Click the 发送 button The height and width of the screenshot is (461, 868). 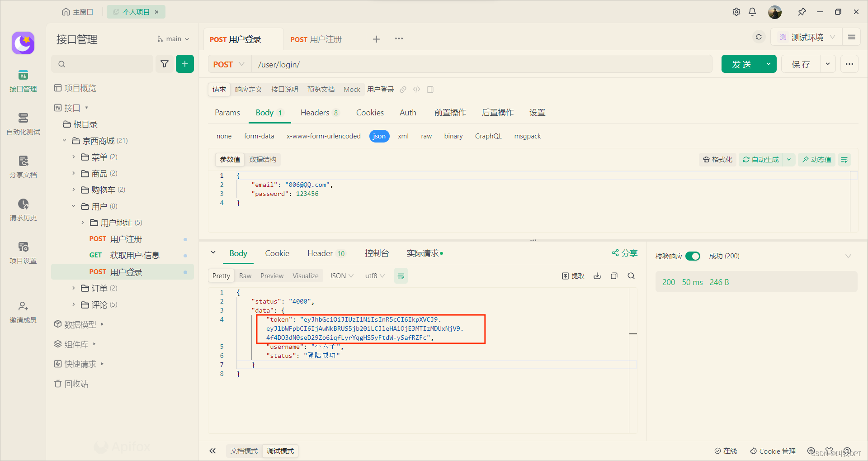pos(741,64)
